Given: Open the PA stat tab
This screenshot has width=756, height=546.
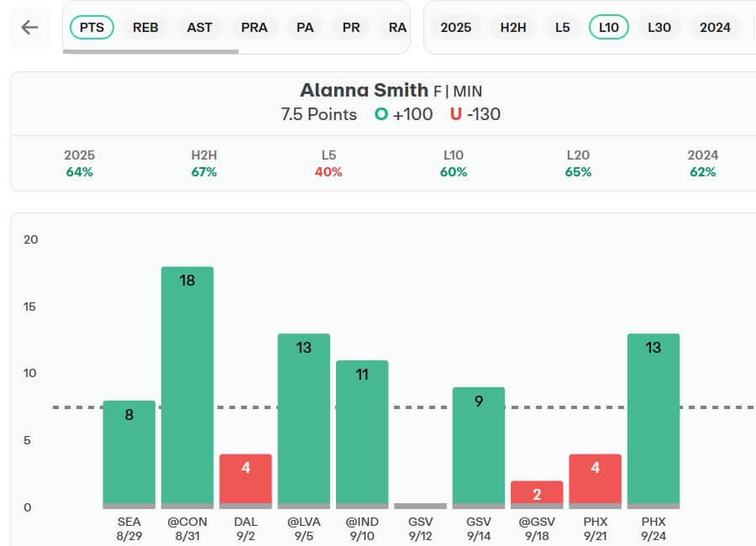Looking at the screenshot, I should [305, 28].
